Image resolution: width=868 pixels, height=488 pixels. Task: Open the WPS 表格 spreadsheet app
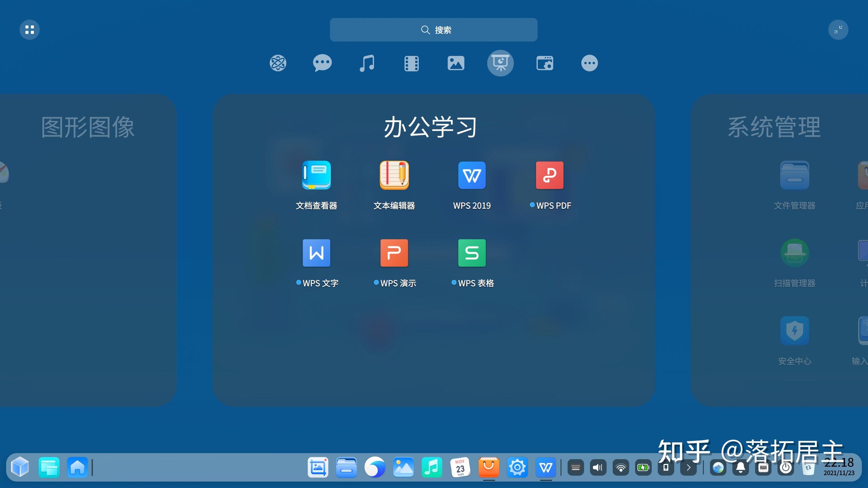point(472,253)
